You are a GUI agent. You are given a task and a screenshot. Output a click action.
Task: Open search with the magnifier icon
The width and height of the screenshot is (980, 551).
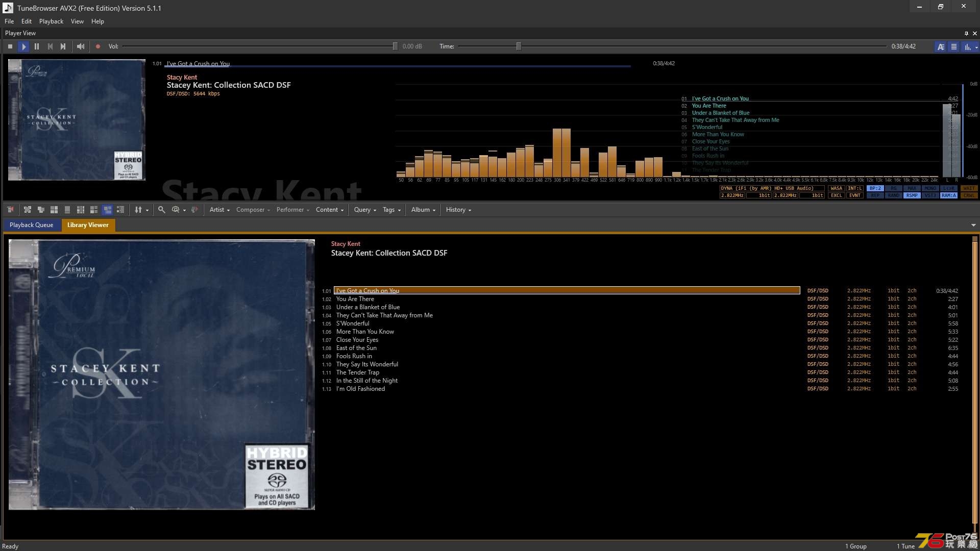pos(162,210)
